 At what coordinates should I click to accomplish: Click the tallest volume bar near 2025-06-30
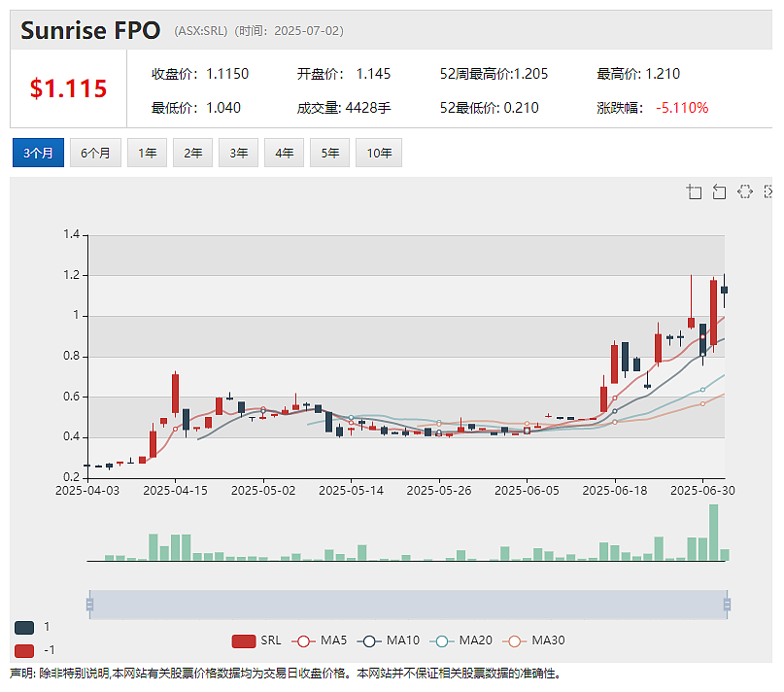click(713, 533)
